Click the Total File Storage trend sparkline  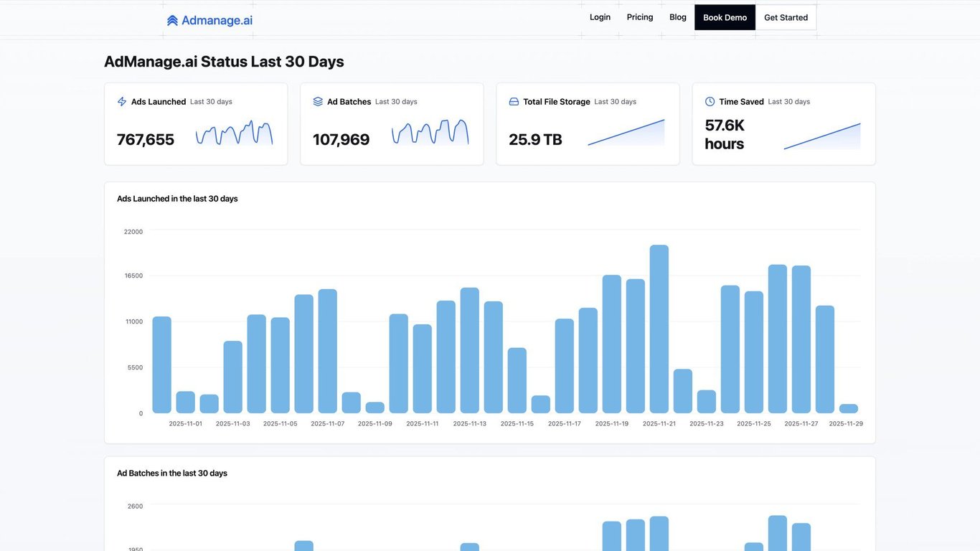click(x=626, y=133)
